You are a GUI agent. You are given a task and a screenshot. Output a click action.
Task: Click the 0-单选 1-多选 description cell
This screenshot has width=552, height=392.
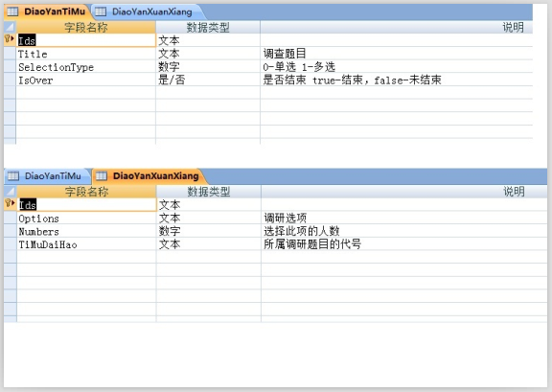(397, 66)
